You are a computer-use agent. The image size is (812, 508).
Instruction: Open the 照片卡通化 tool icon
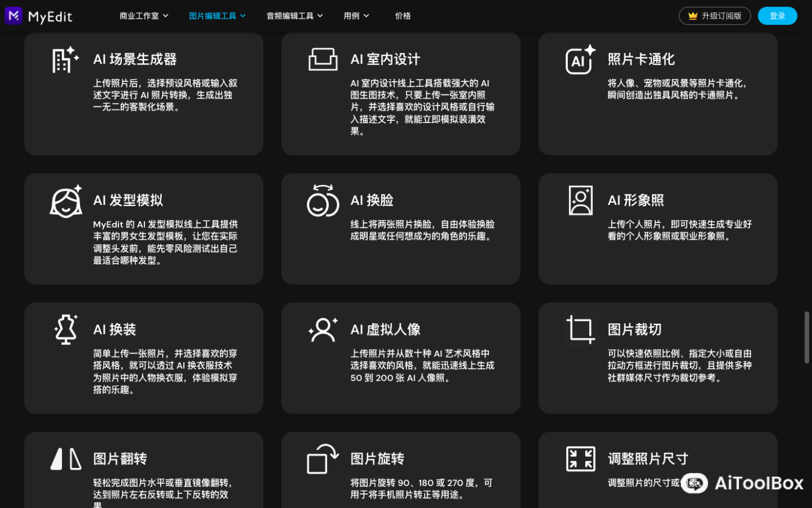[x=581, y=60]
